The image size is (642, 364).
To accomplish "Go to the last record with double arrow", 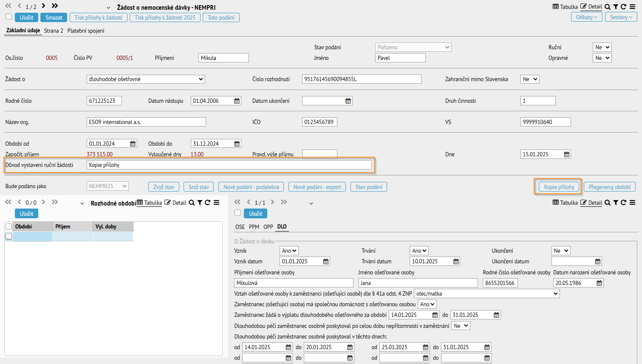I will coord(55,6).
